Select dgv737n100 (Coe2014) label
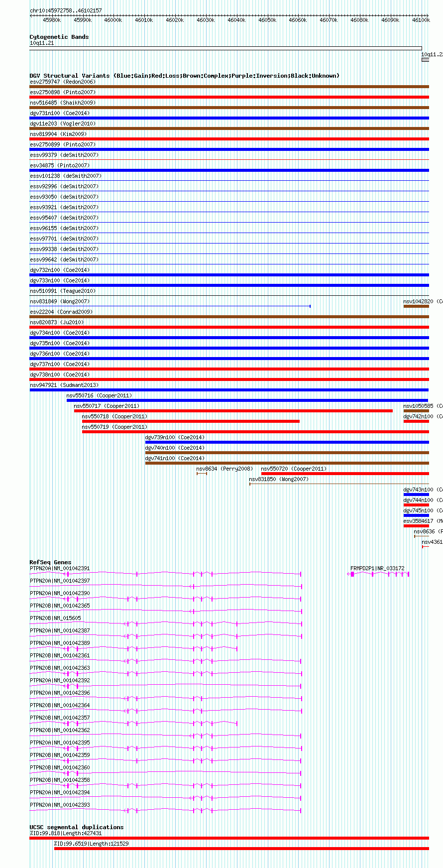The image size is (443, 868). point(60,364)
